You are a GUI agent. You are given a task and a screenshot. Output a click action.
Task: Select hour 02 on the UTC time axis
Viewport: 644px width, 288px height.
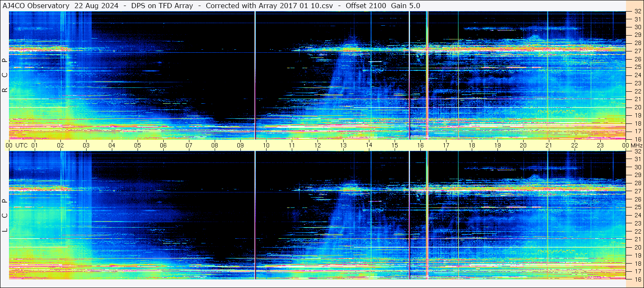pos(60,145)
